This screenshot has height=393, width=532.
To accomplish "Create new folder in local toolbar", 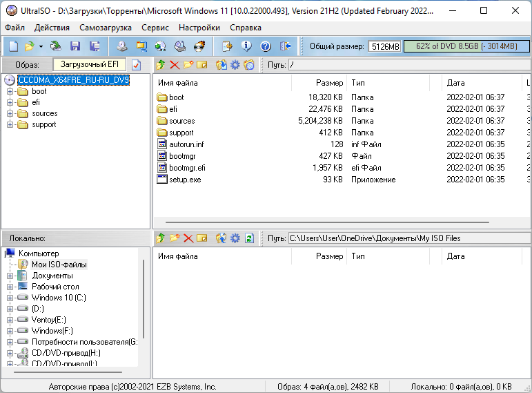I will [x=175, y=238].
